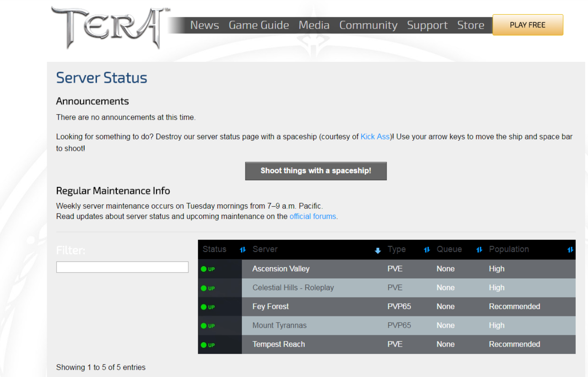Select the Tempest Reach server name

(x=279, y=344)
